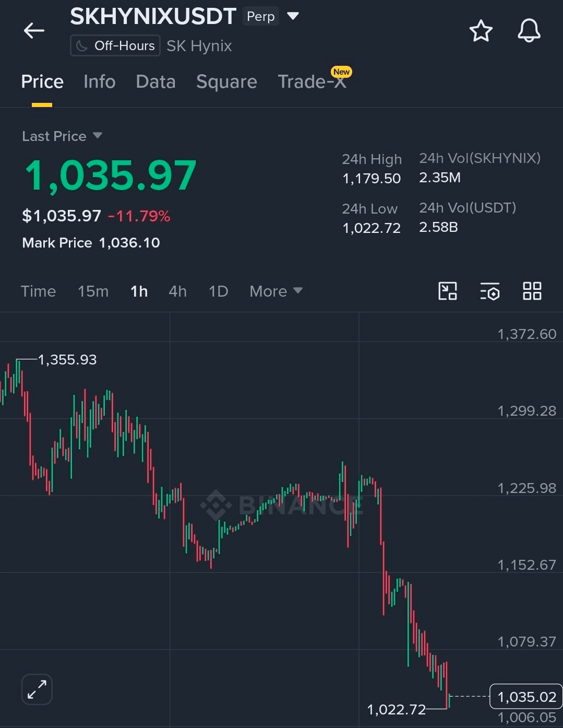Expand the More intervals dropdown
563x728 pixels.
[276, 291]
